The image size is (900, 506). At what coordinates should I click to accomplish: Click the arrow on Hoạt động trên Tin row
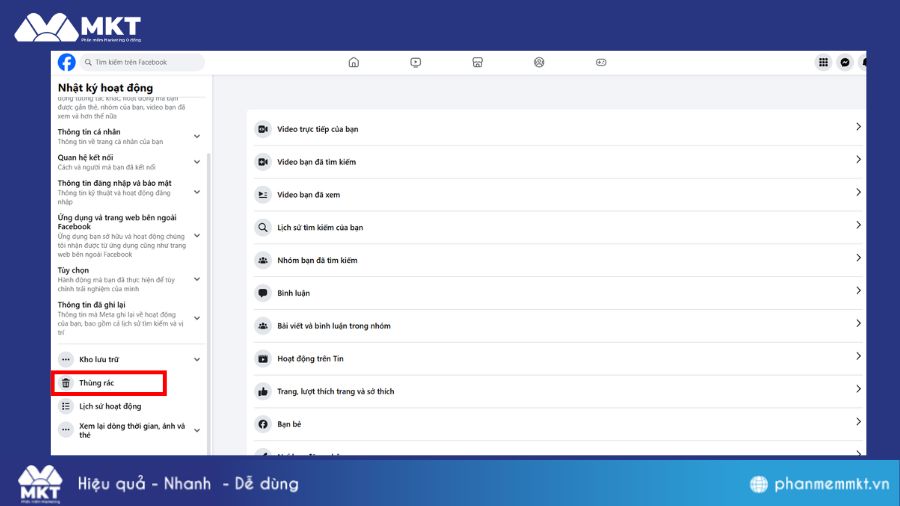(x=858, y=356)
